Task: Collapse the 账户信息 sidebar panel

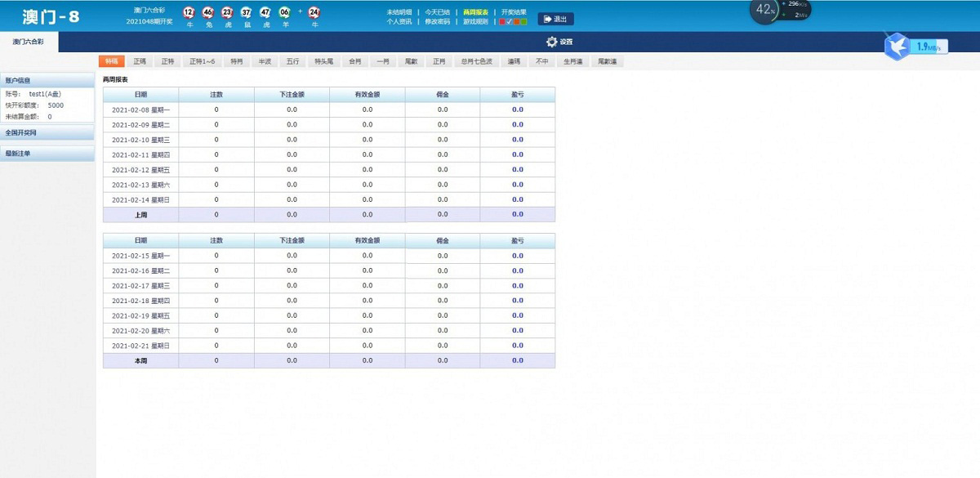Action: click(x=47, y=81)
